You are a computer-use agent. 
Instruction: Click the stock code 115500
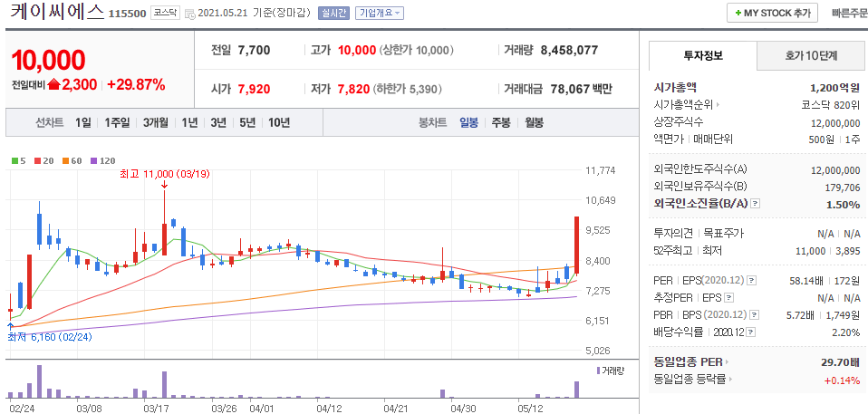[x=128, y=14]
